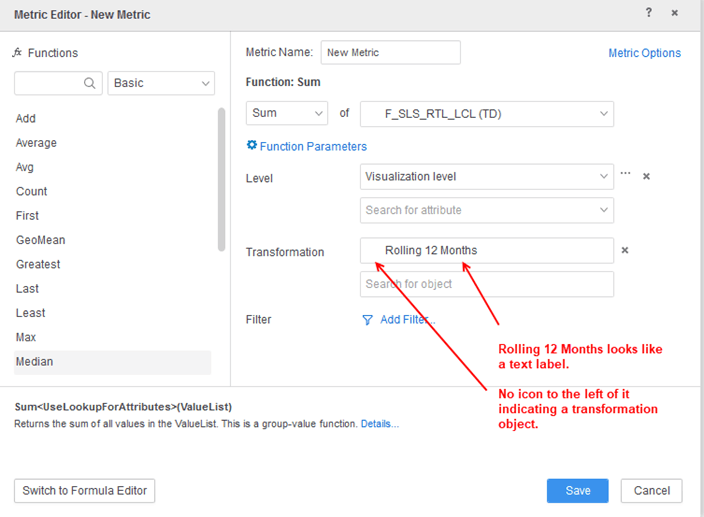Remove the Rolling 12 Months transformation
704x517 pixels.
625,250
